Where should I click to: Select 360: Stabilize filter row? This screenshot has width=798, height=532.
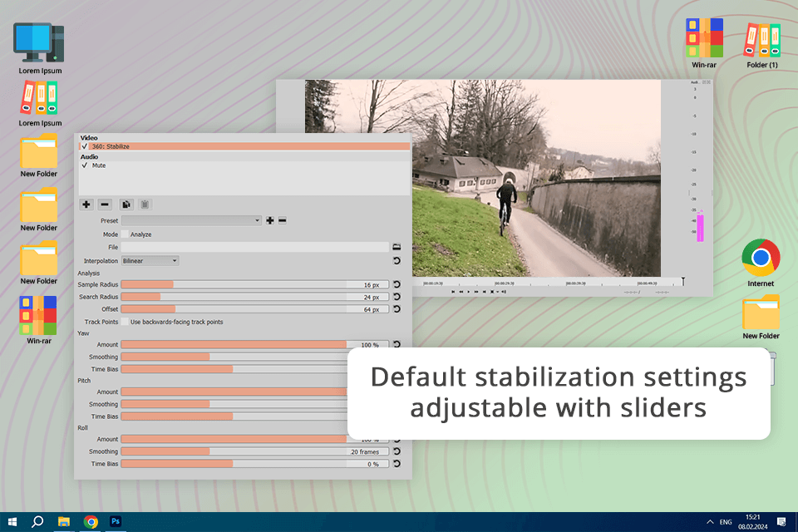pyautogui.click(x=244, y=146)
